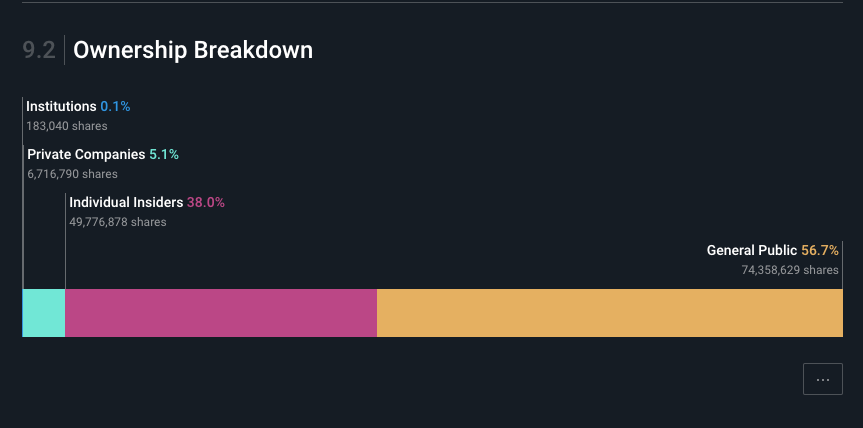The image size is (863, 428).
Task: Click the Ownership Breakdown heading
Action: click(193, 50)
